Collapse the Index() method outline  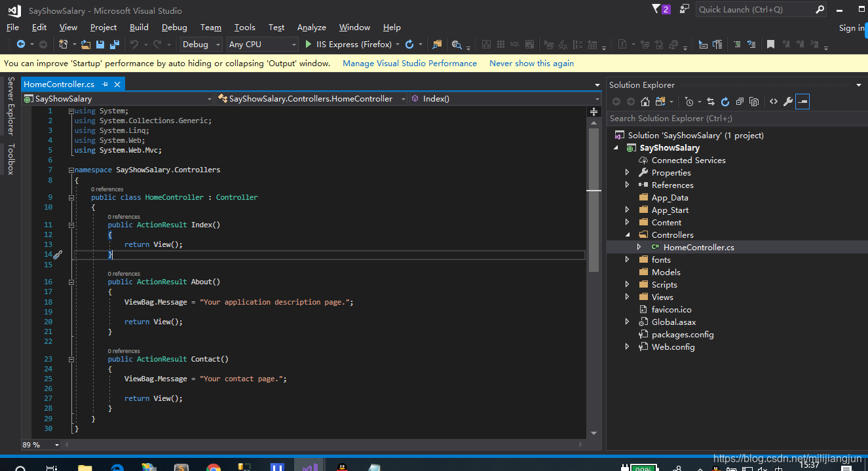pos(71,225)
